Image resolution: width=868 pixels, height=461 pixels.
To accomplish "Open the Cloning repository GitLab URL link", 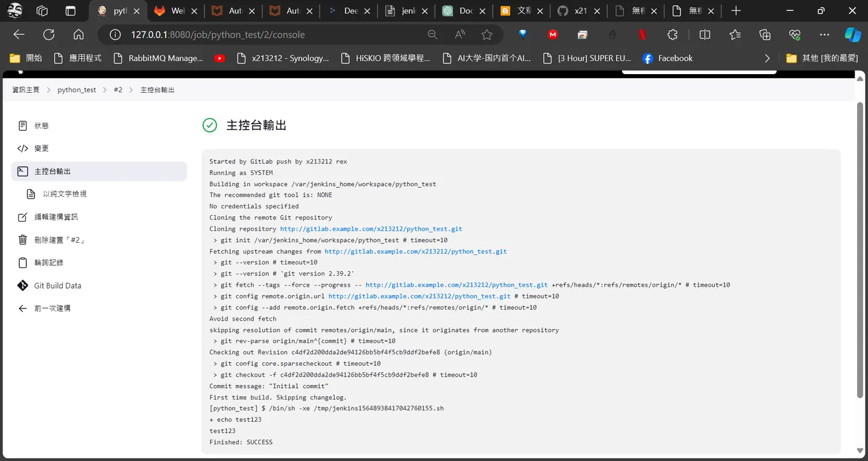I will click(371, 229).
